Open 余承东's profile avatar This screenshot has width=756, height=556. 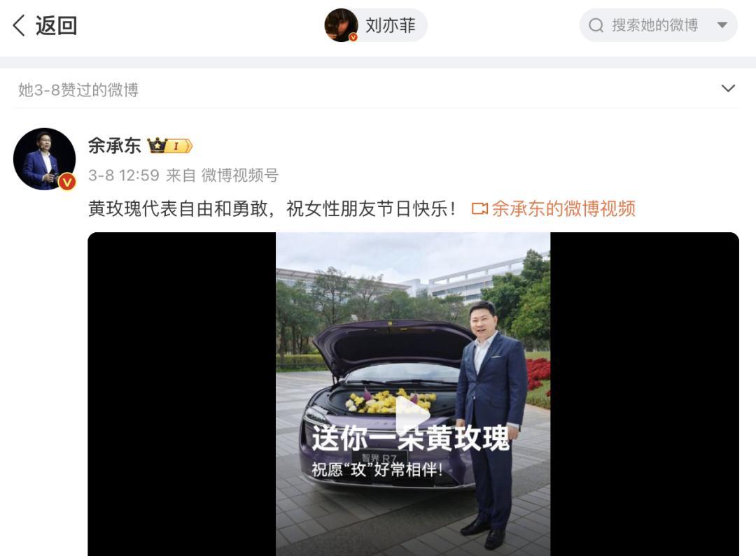pyautogui.click(x=44, y=159)
